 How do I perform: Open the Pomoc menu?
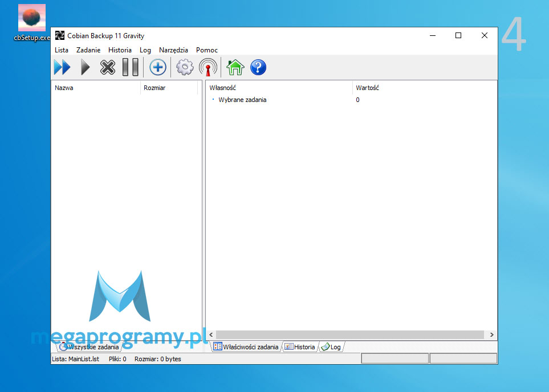(x=206, y=50)
